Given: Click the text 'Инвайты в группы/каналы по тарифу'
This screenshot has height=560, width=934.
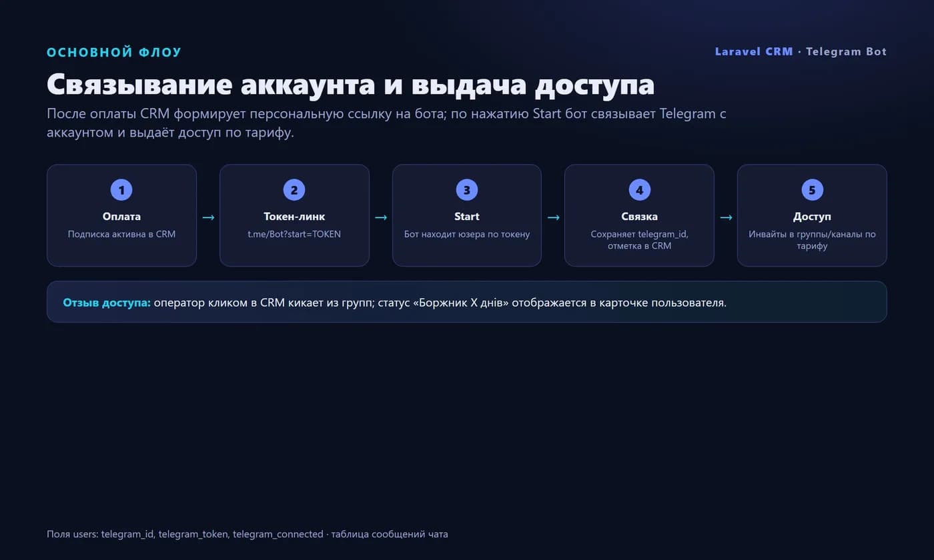Looking at the screenshot, I should 812,240.
